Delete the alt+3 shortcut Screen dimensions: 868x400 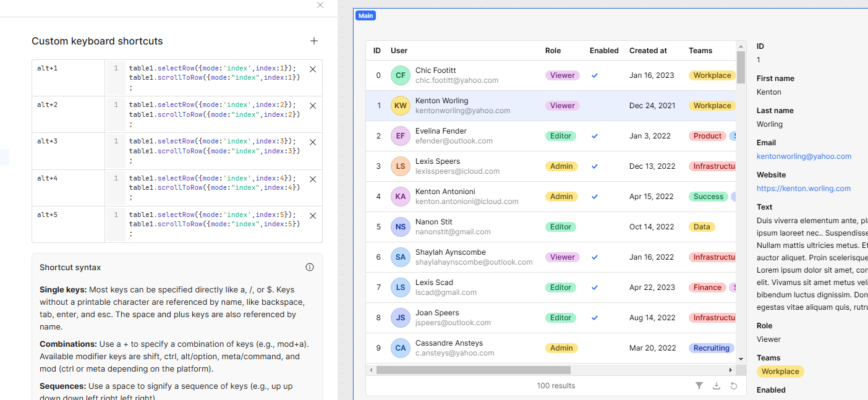pyautogui.click(x=313, y=142)
